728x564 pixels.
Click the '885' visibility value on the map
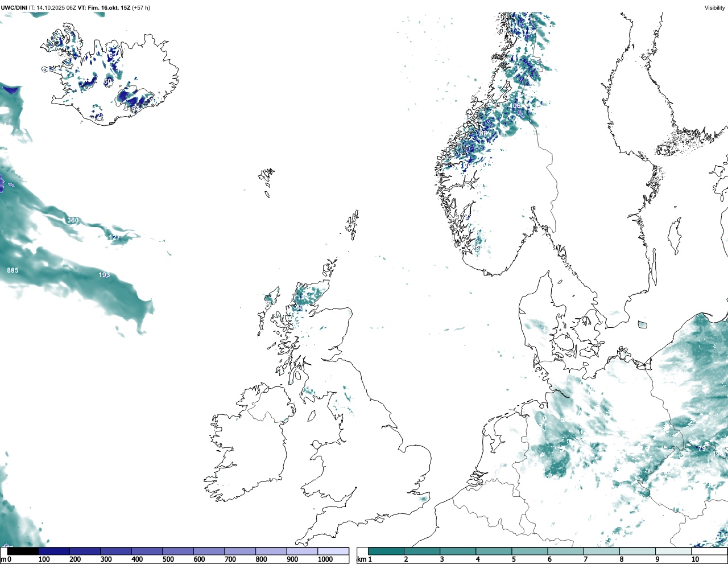(x=13, y=270)
